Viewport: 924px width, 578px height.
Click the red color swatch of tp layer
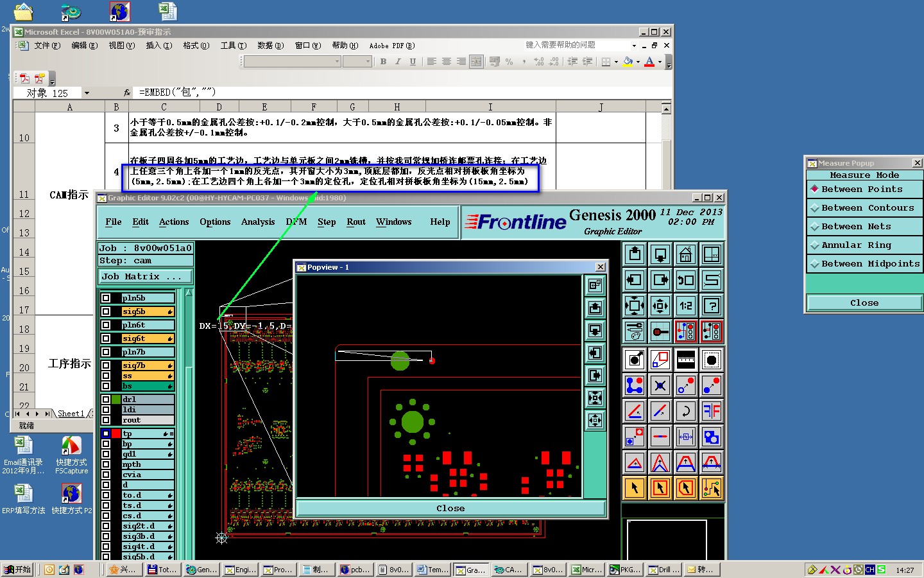(x=116, y=434)
